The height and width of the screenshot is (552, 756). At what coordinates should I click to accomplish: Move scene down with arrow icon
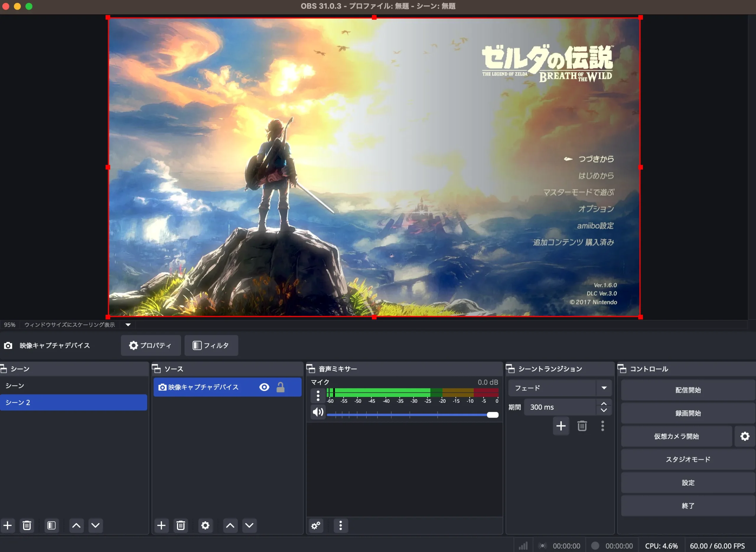pyautogui.click(x=96, y=525)
